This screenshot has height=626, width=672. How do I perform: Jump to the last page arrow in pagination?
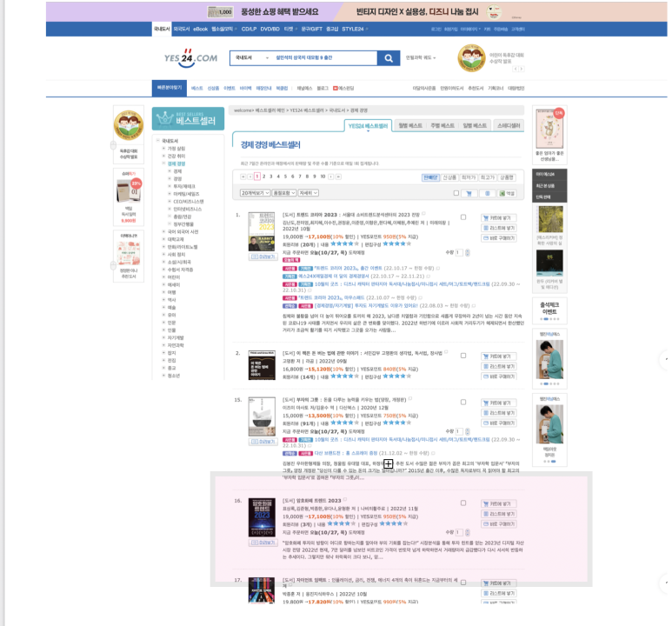338,176
